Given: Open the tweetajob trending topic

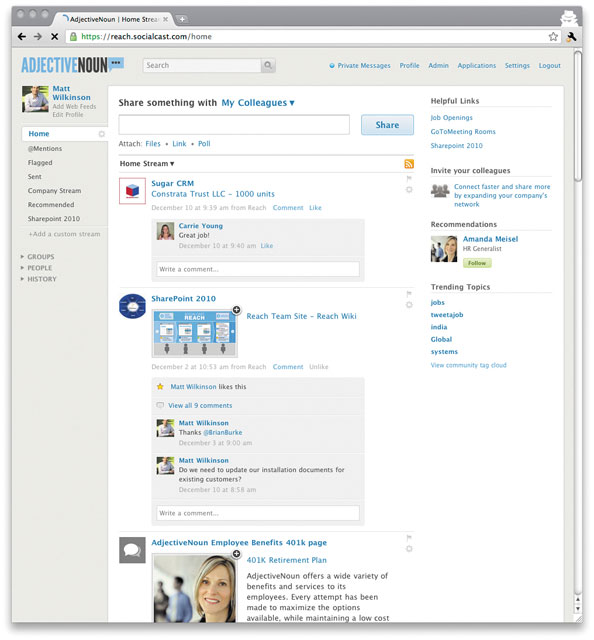Looking at the screenshot, I should pyautogui.click(x=447, y=315).
